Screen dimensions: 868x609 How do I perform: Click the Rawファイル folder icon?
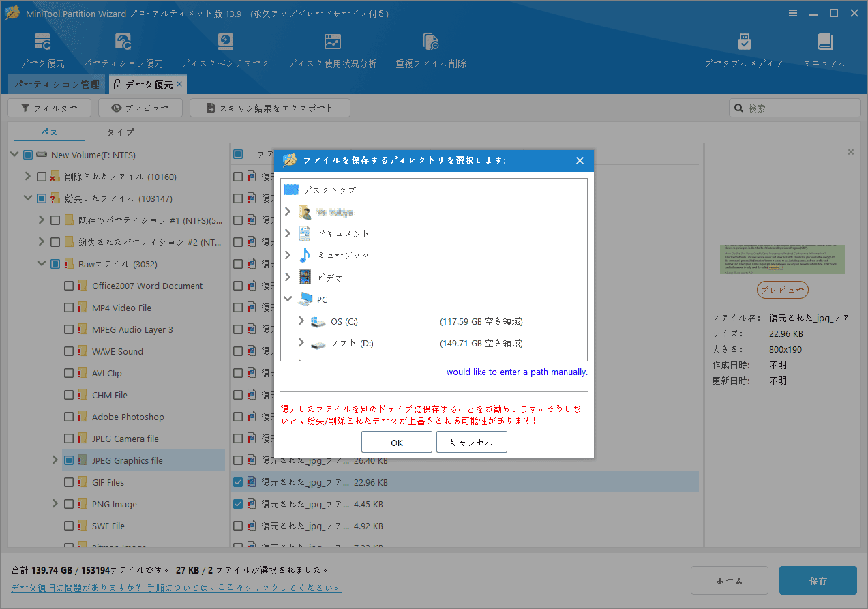pyautogui.click(x=70, y=264)
